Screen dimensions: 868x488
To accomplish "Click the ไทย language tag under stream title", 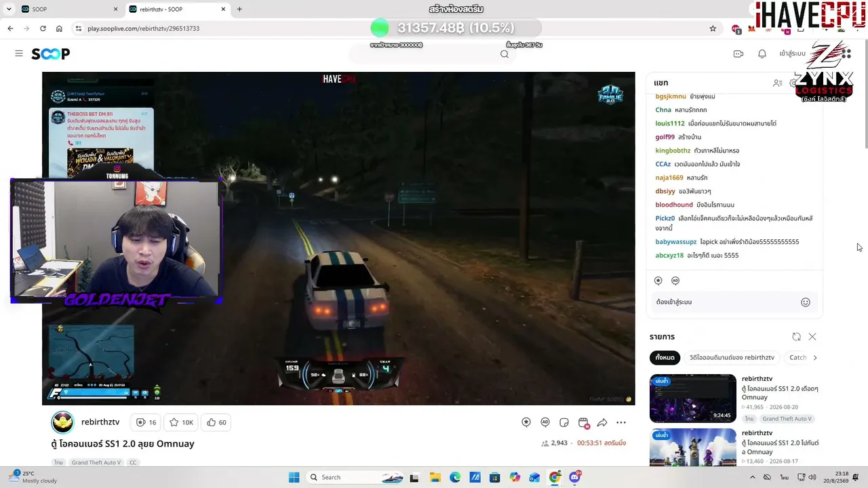I will pyautogui.click(x=59, y=462).
